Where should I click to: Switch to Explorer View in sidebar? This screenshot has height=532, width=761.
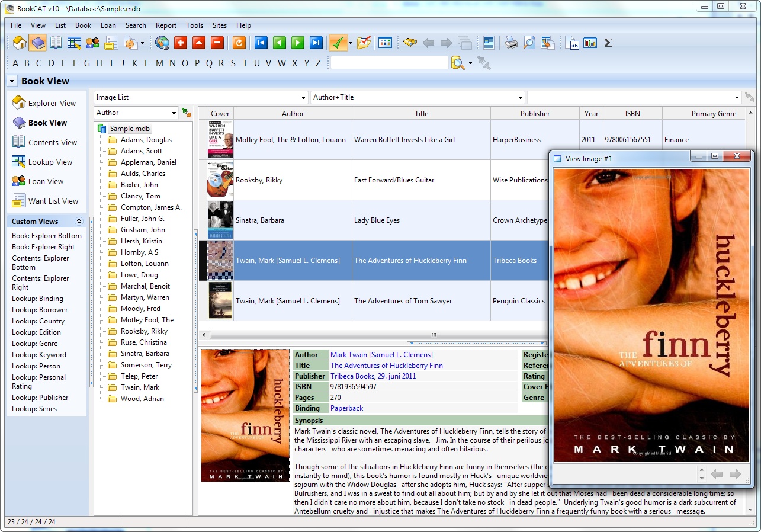tap(44, 103)
